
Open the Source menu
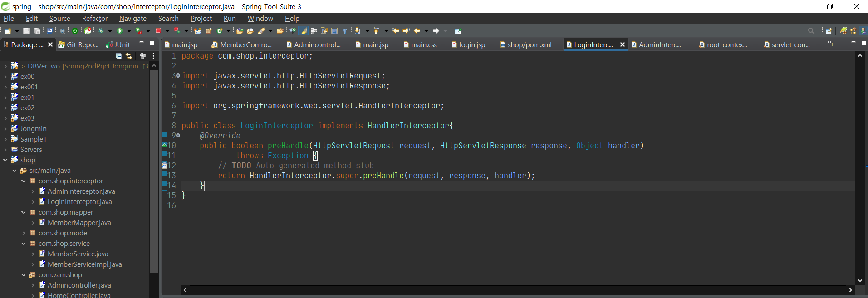(60, 19)
